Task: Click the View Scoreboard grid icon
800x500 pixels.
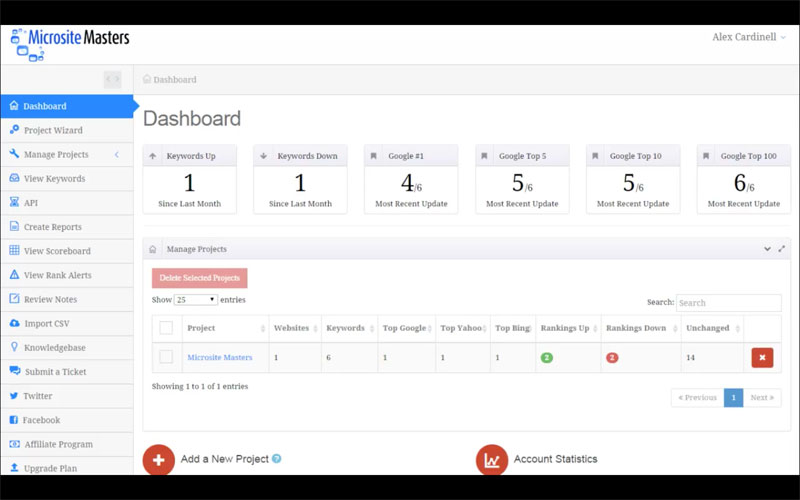Action: [x=14, y=250]
